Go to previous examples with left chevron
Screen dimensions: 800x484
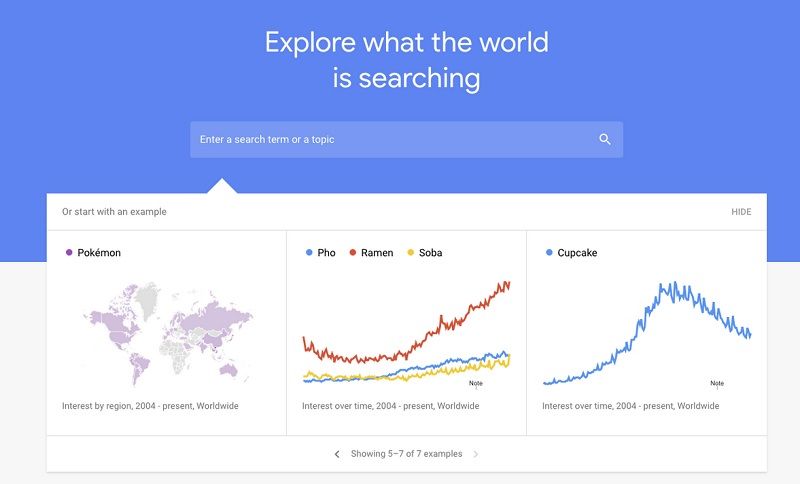[337, 454]
